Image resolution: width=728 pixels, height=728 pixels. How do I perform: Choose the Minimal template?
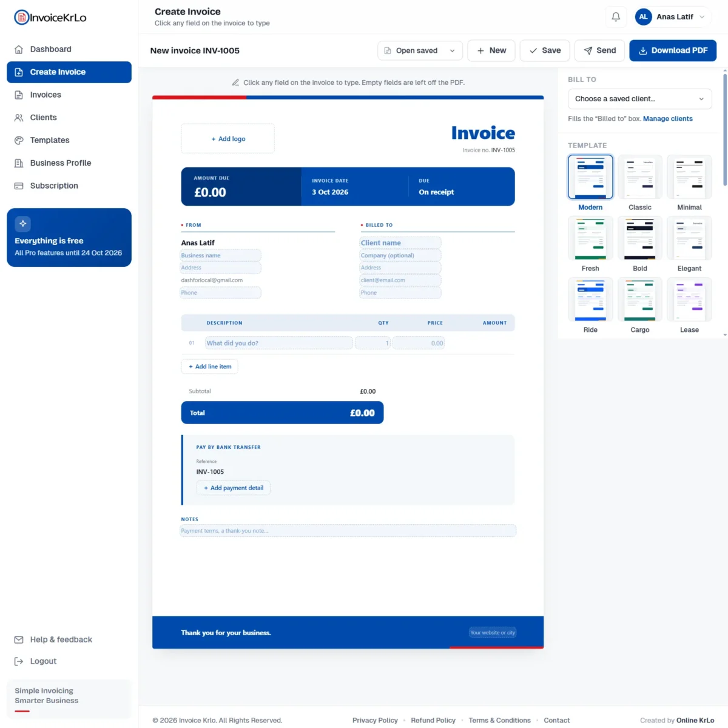689,177
